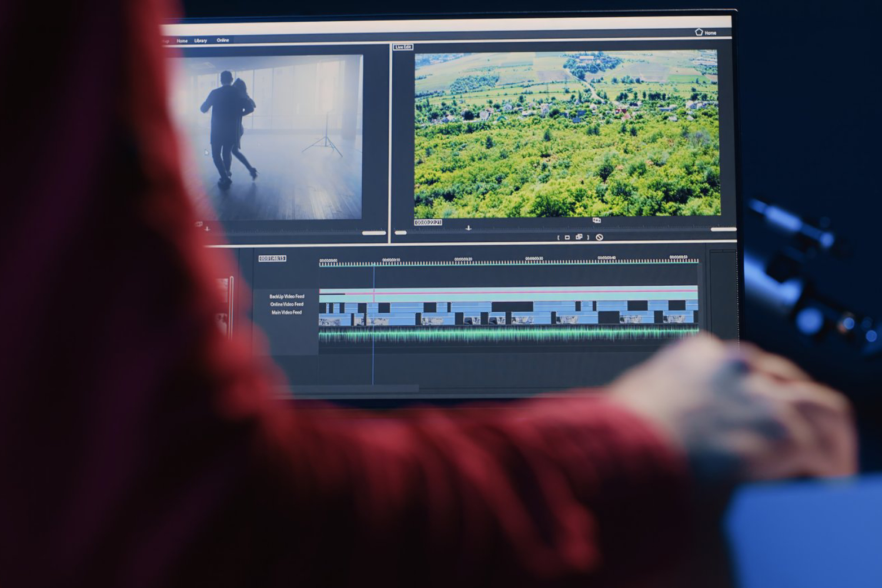This screenshot has height=588, width=882.
Task: Click the Home pentagon icon at top right
Action: (699, 32)
